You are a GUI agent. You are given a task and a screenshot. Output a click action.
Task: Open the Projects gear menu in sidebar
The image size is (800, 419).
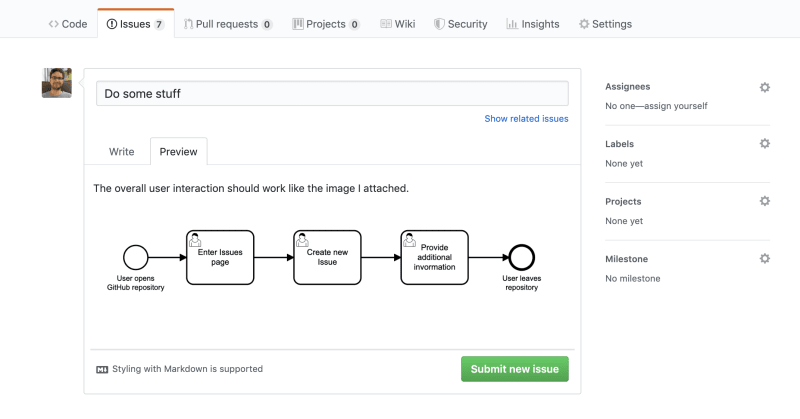[764, 201]
